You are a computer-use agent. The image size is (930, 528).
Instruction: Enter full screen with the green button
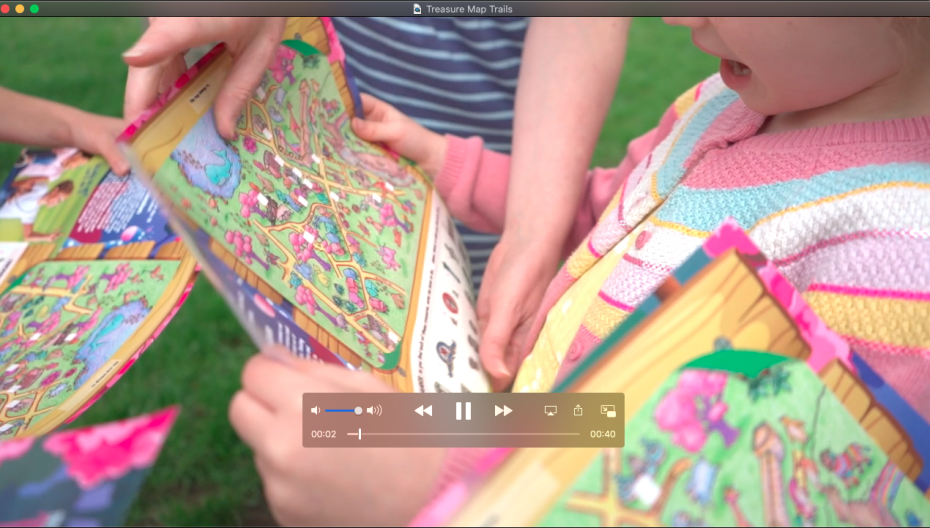point(34,8)
